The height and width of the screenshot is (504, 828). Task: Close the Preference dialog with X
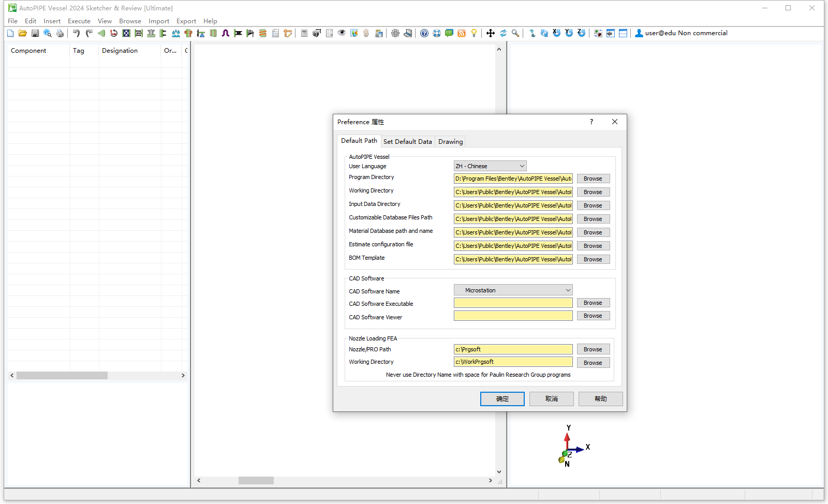point(615,122)
